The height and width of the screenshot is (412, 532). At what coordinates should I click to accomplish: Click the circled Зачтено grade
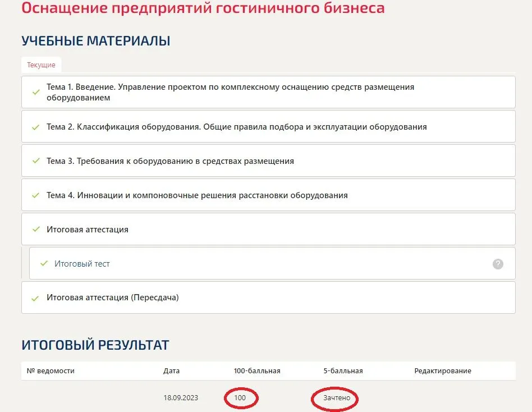click(x=337, y=398)
